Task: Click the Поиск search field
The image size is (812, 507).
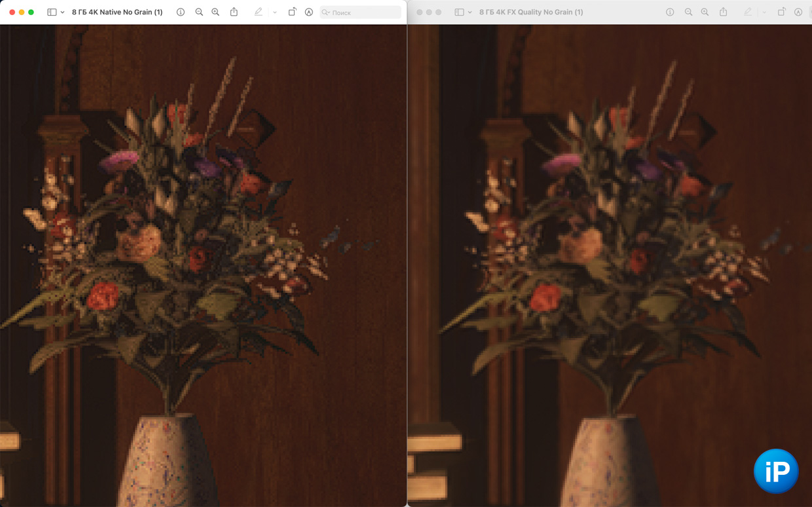Action: tap(360, 12)
